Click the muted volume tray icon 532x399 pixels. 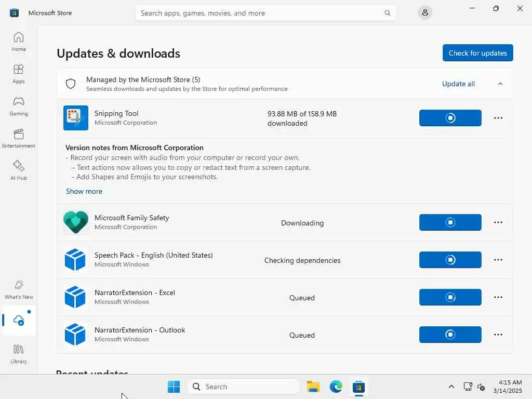tap(481, 387)
